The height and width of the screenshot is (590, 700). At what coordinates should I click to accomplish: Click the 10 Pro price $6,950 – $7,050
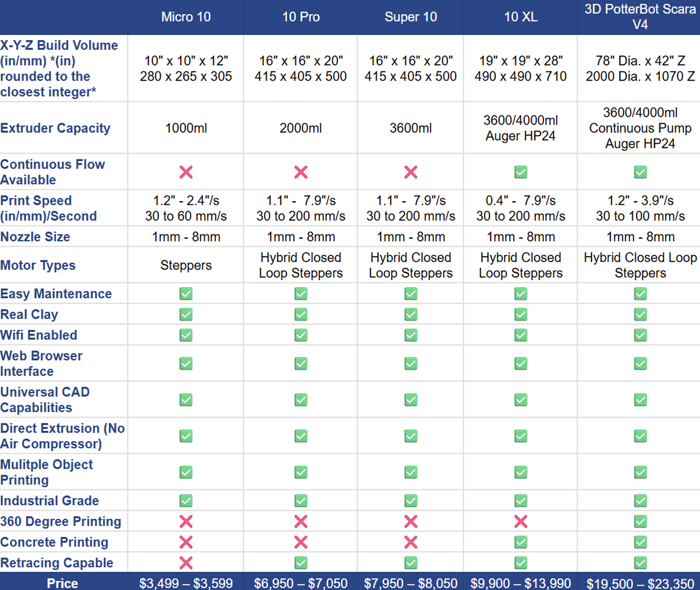(301, 583)
